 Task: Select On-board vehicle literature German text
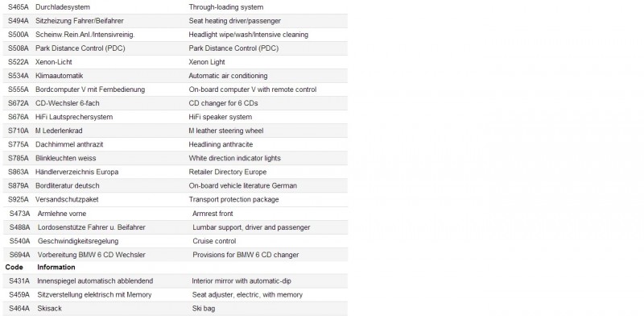click(243, 185)
